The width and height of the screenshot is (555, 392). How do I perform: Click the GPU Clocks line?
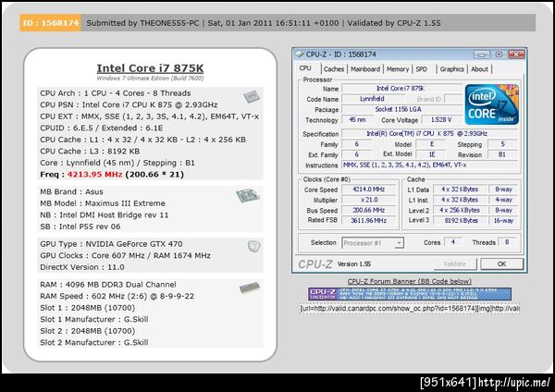click(x=125, y=256)
